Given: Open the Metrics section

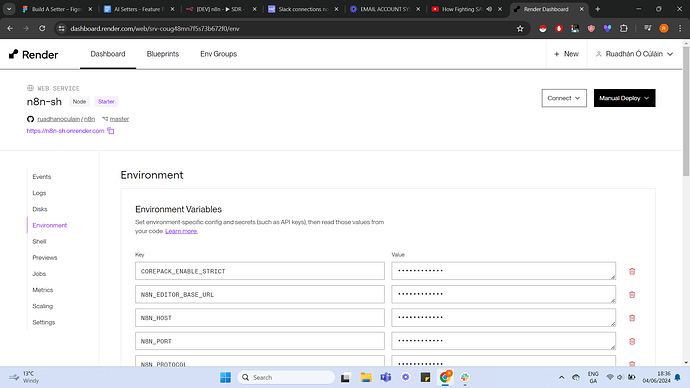Looking at the screenshot, I should click(43, 290).
